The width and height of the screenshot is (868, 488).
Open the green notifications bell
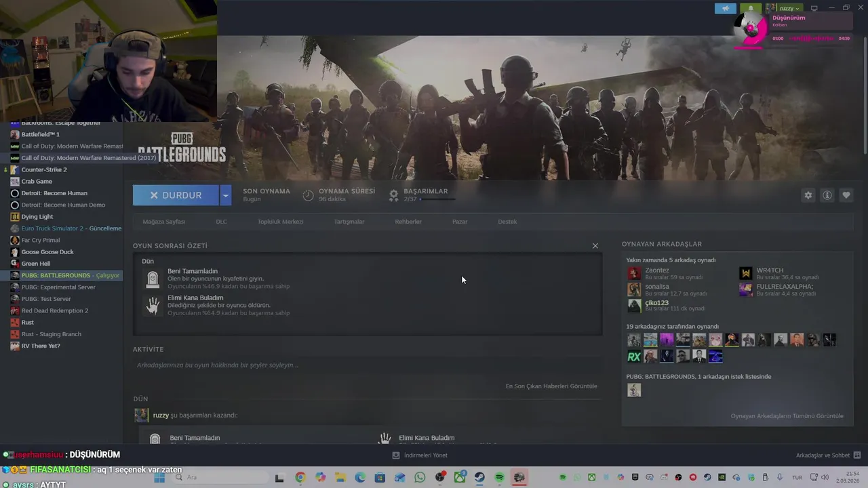750,8
